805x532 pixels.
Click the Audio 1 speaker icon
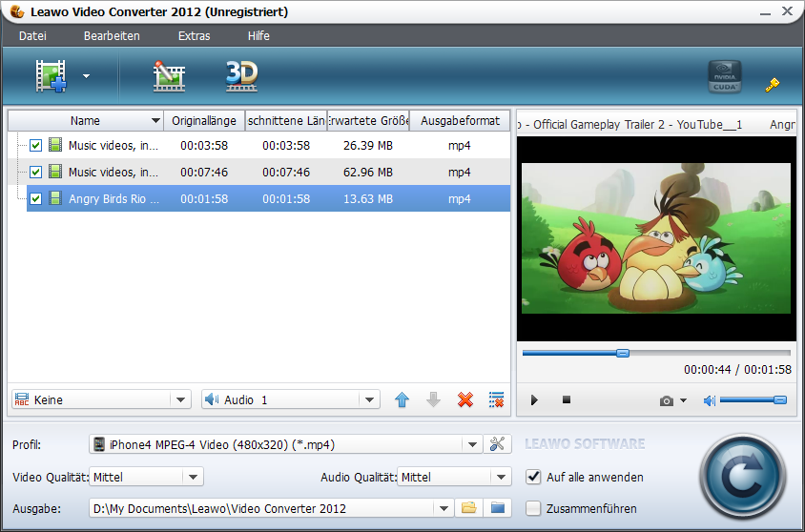211,399
